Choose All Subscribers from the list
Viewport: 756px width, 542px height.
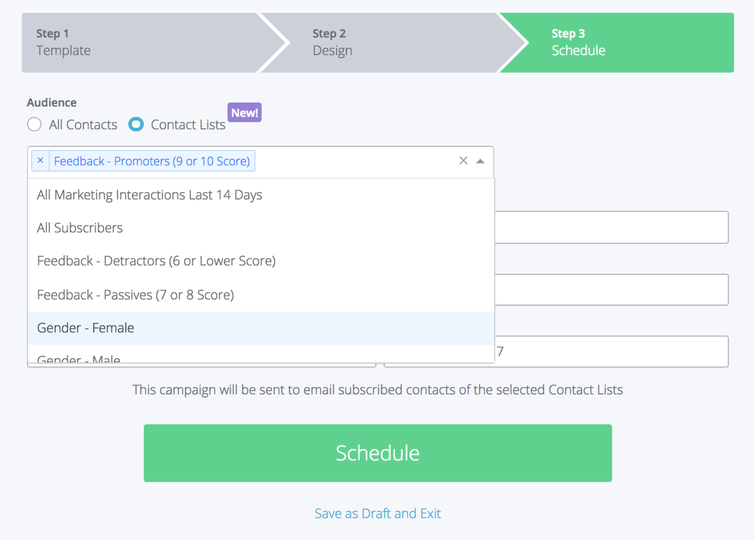(x=80, y=228)
